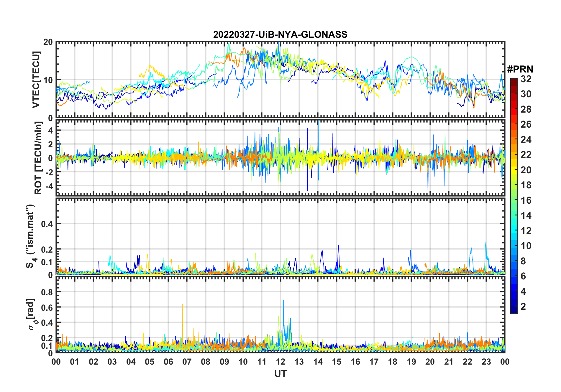The width and height of the screenshot is (561, 392).
Task: Select the VTEC[TECU] y-axis label
Action: (36, 80)
